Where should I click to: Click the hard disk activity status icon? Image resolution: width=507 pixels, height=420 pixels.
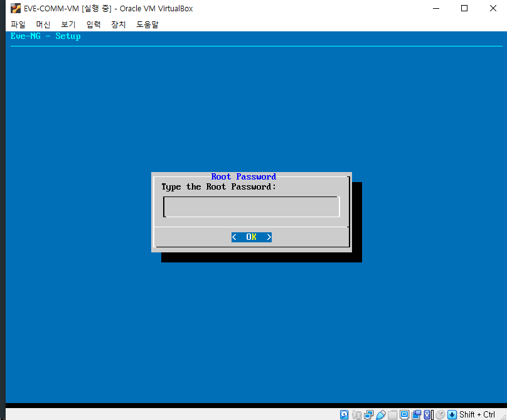pos(344,414)
